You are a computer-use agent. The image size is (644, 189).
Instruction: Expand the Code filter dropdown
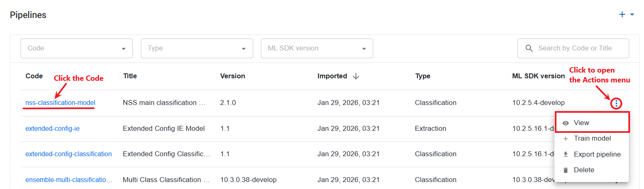click(76, 48)
